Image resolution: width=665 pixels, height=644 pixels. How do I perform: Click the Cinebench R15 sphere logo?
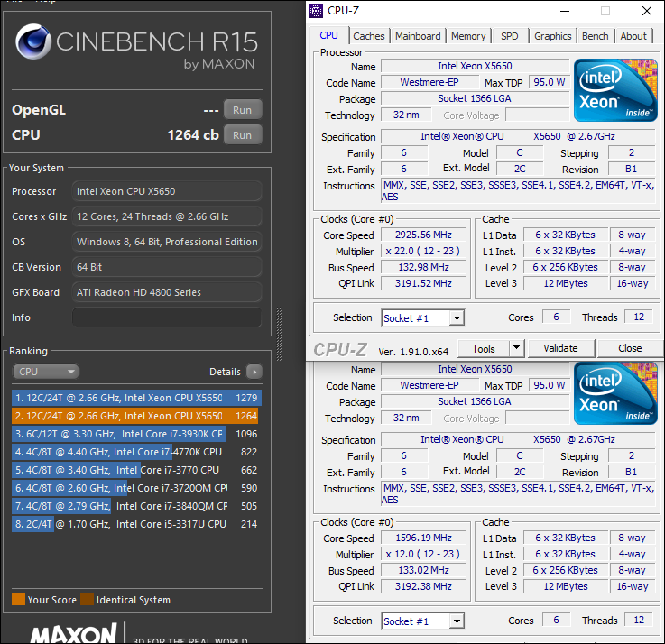(32, 41)
